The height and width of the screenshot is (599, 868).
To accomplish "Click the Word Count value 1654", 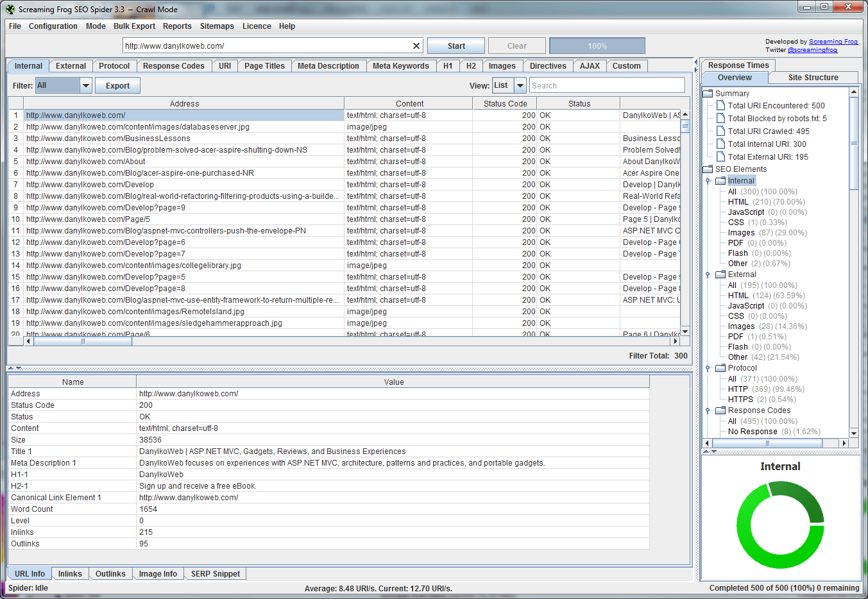I will (148, 509).
